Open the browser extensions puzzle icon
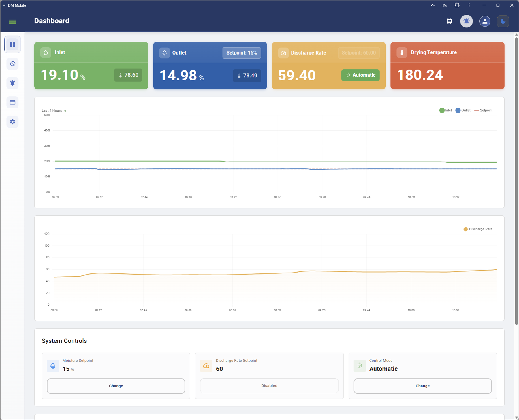The image size is (519, 420). [457, 5]
